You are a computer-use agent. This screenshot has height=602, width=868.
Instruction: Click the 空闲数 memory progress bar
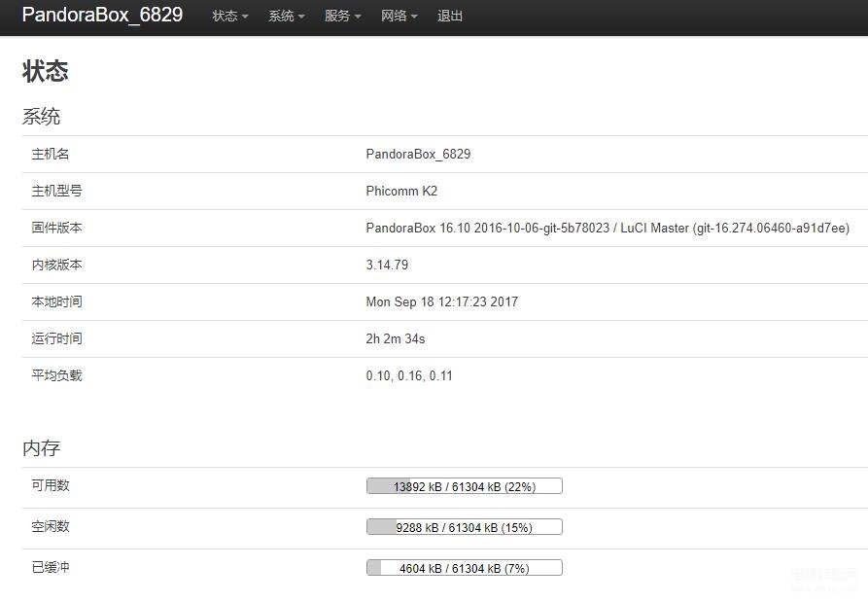point(465,527)
